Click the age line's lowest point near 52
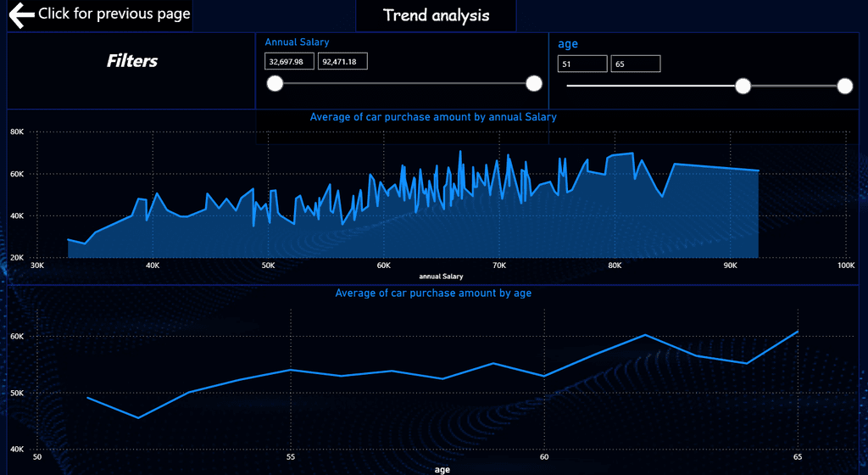Viewport: 868px width, 475px height. pos(138,417)
